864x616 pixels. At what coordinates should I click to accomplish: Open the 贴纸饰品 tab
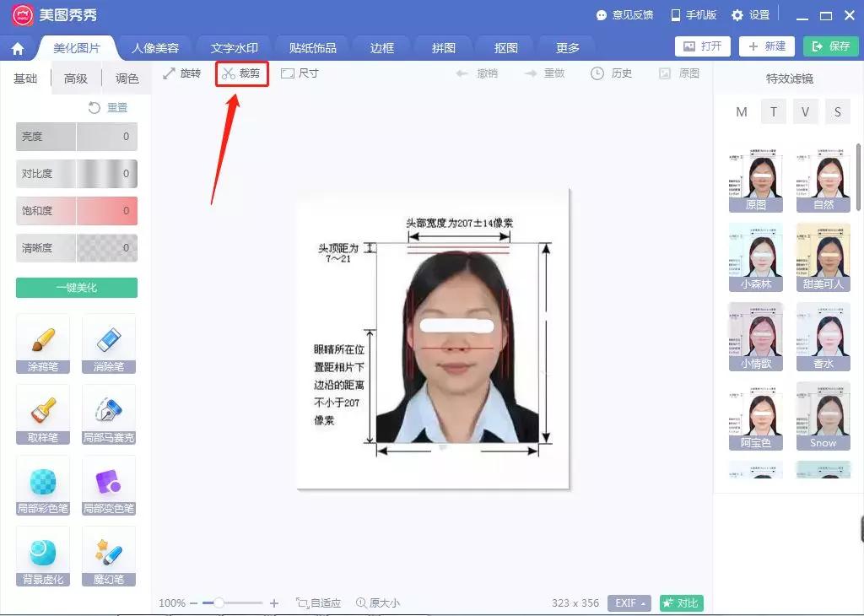point(313,48)
